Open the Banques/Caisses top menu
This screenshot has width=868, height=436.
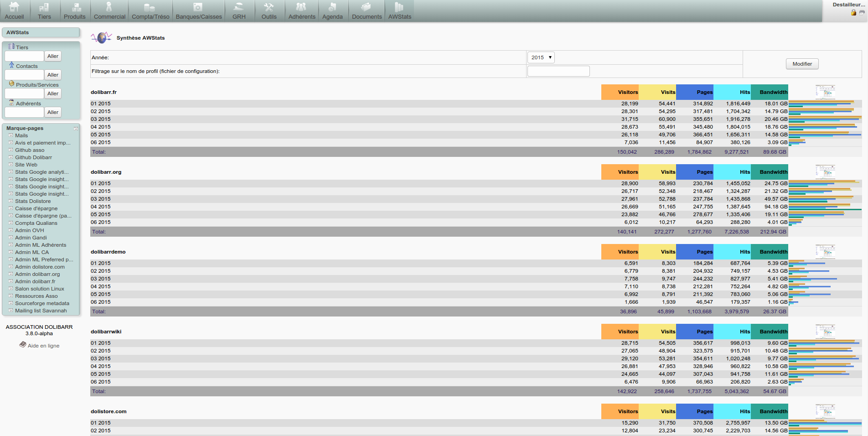click(x=199, y=11)
